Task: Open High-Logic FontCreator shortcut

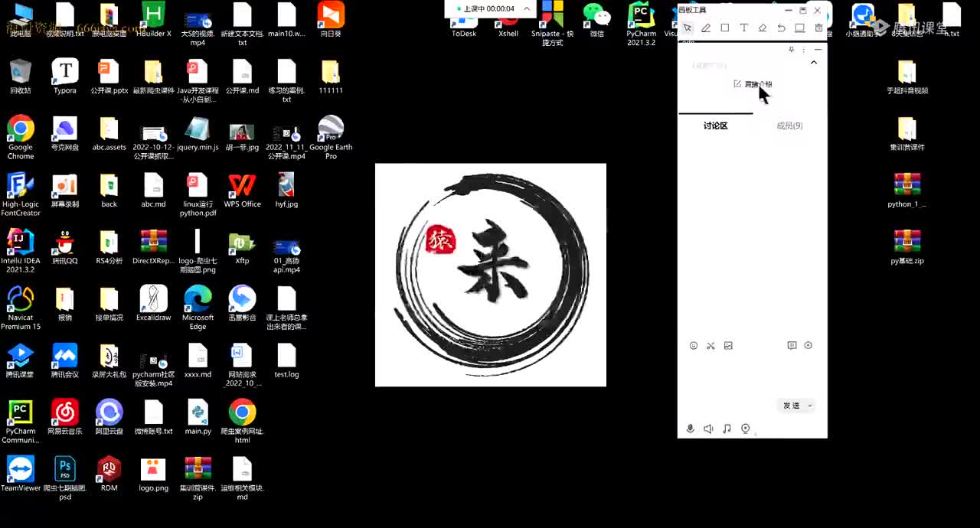Action: click(21, 194)
